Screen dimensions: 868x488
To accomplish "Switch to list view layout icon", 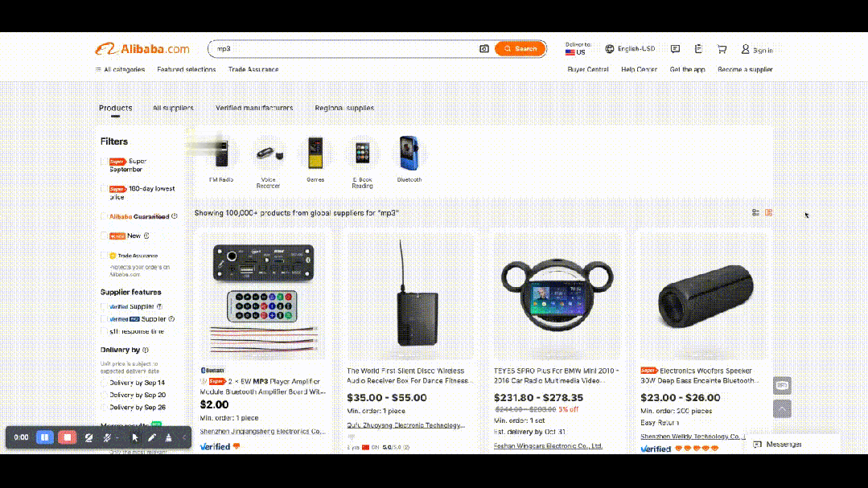I will [x=755, y=212].
